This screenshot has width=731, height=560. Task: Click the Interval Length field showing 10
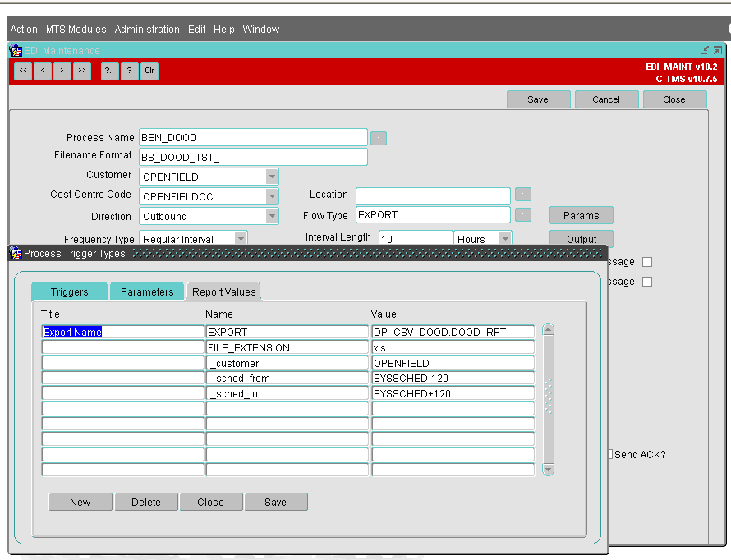tap(416, 238)
